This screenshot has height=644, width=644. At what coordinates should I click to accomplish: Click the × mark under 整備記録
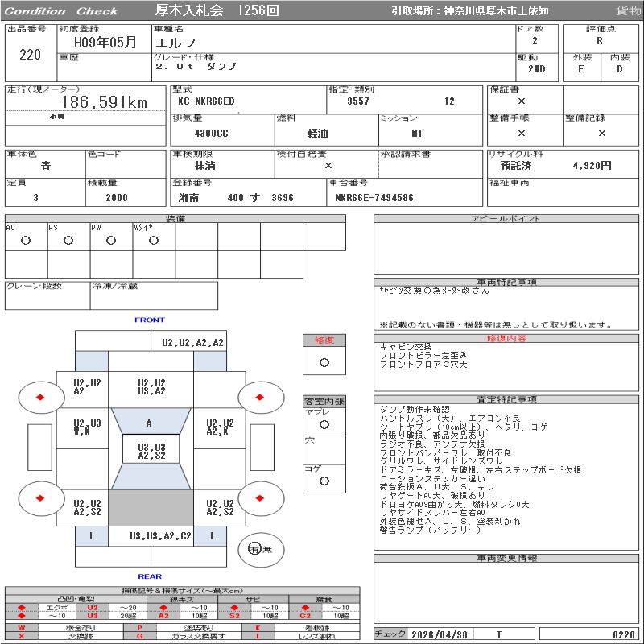click(x=602, y=133)
